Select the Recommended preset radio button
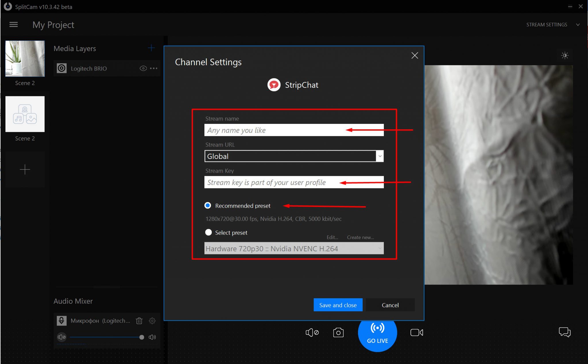588x364 pixels. click(208, 206)
